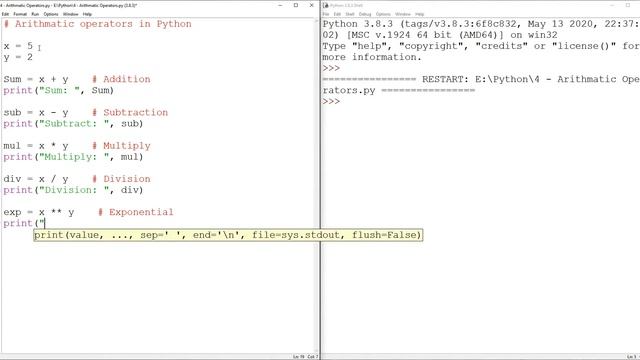Click the print call tip tooltip

[228, 235]
